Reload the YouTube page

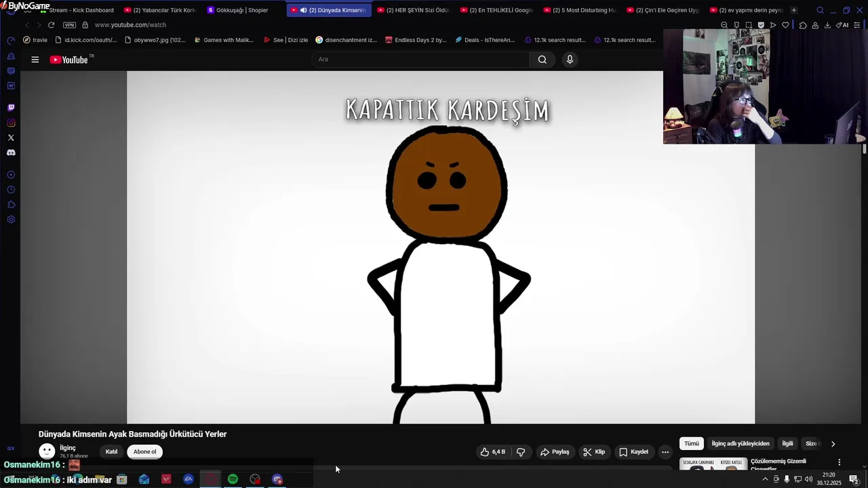point(51,25)
